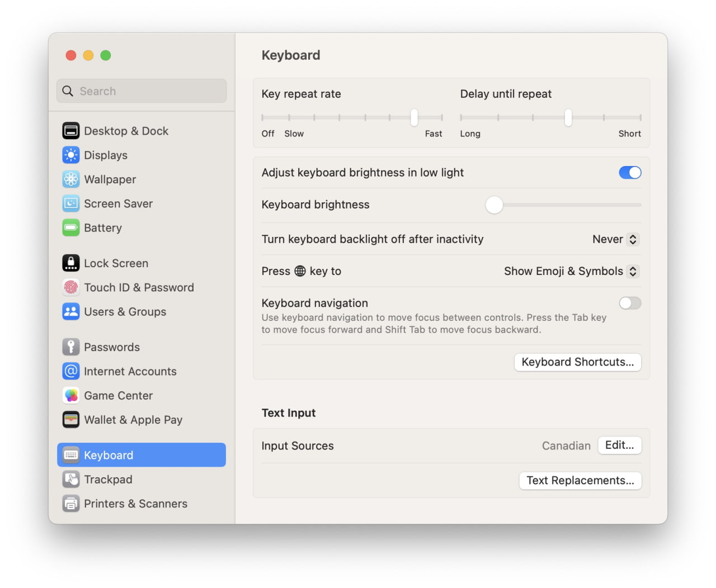Screen dimensions: 716x588
Task: Click inside the Search field
Action: pos(141,91)
